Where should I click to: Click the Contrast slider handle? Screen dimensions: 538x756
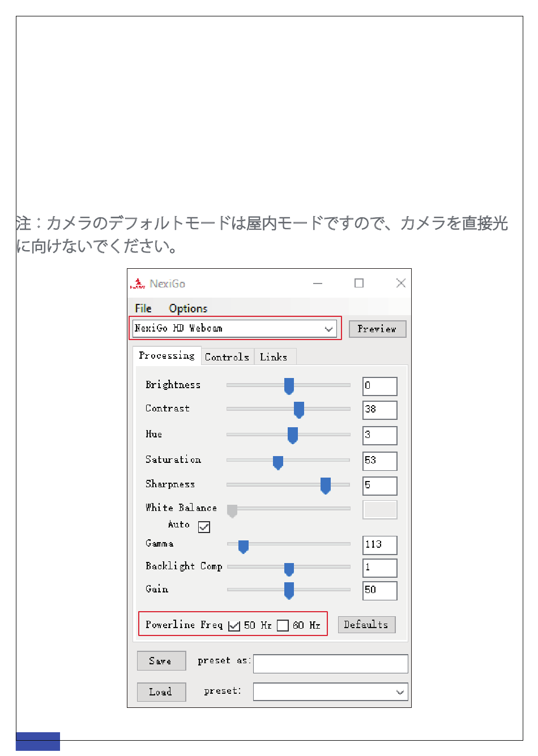(x=299, y=410)
